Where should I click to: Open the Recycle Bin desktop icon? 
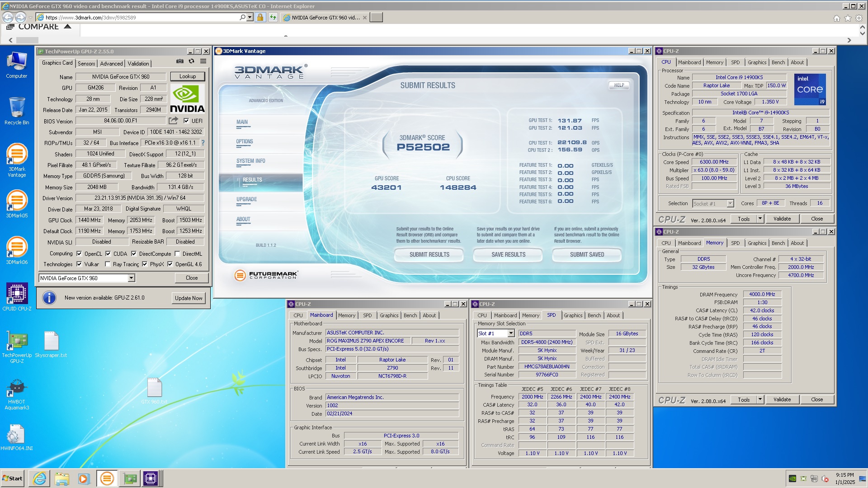click(x=17, y=111)
